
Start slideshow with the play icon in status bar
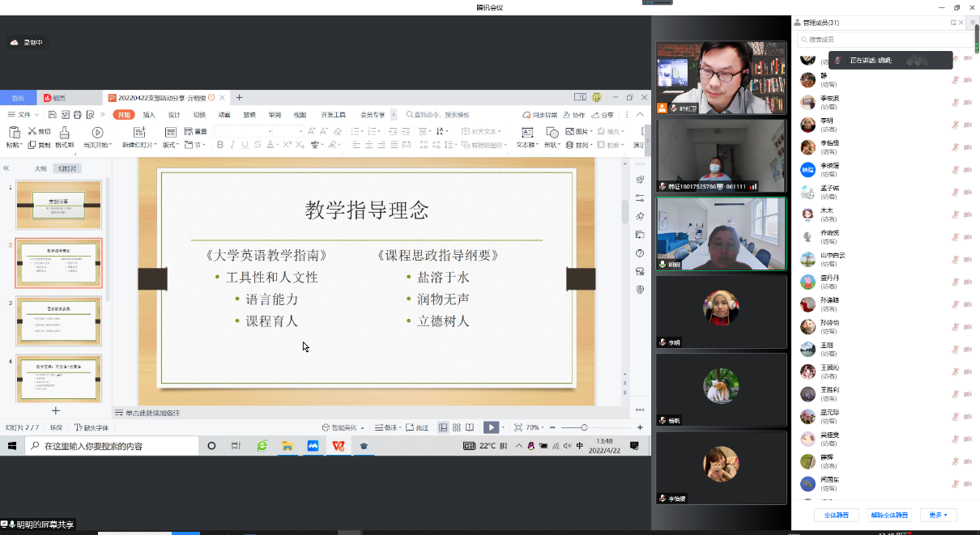[x=491, y=427]
